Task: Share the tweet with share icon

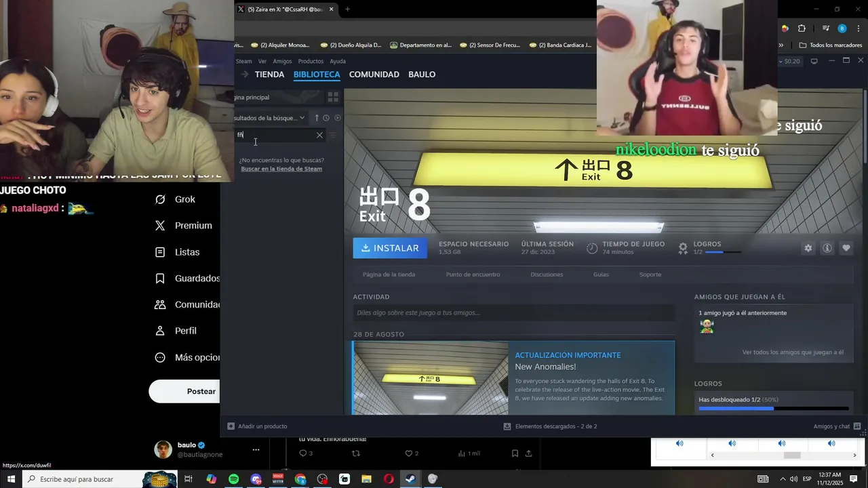Action: [x=528, y=453]
